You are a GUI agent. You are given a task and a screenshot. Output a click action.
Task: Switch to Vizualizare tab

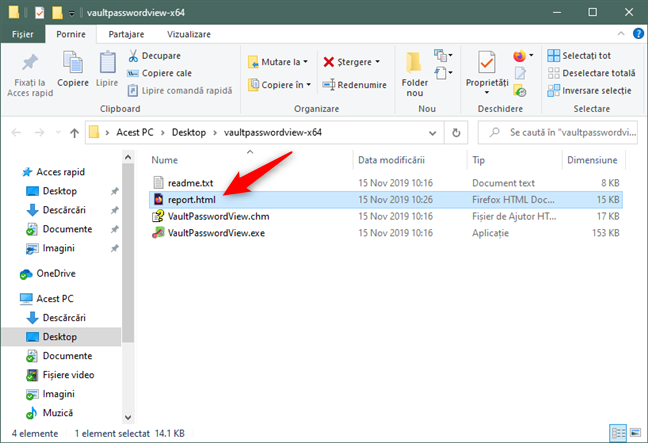pos(189,34)
